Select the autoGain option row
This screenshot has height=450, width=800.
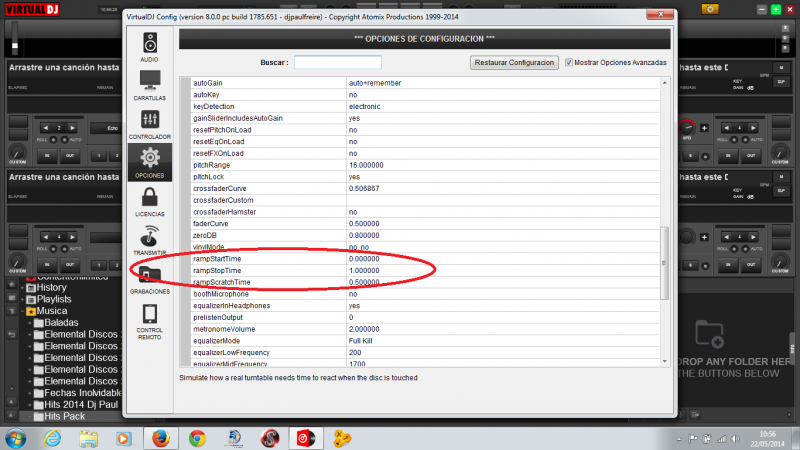(x=424, y=83)
